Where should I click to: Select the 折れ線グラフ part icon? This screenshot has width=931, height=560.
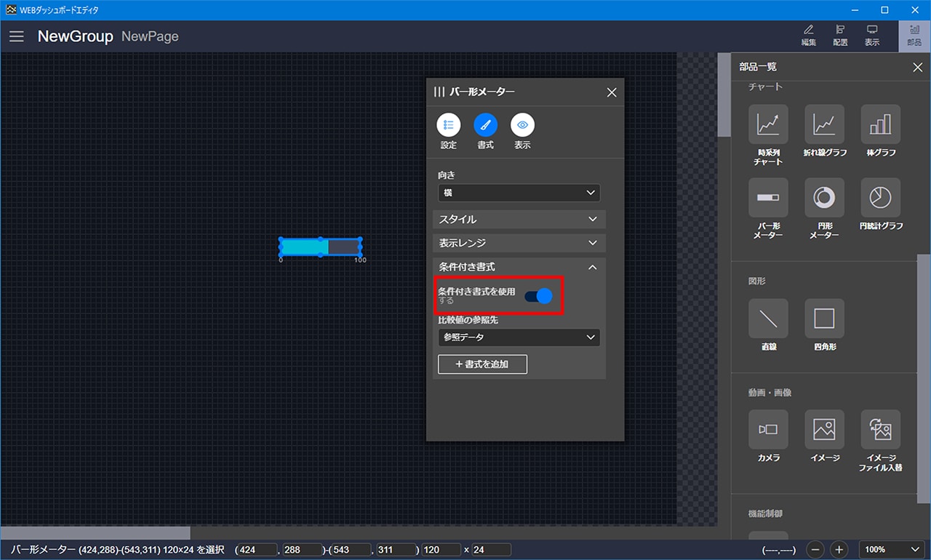click(x=824, y=124)
